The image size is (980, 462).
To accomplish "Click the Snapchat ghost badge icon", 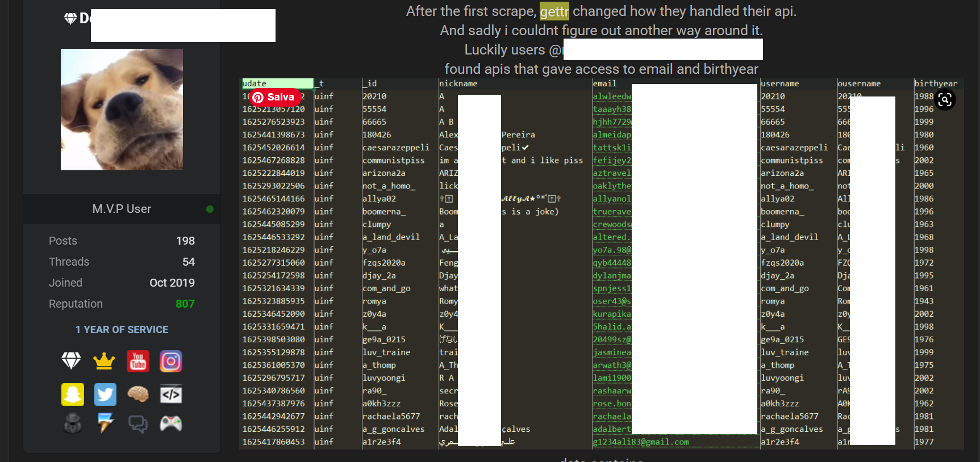I will point(72,394).
